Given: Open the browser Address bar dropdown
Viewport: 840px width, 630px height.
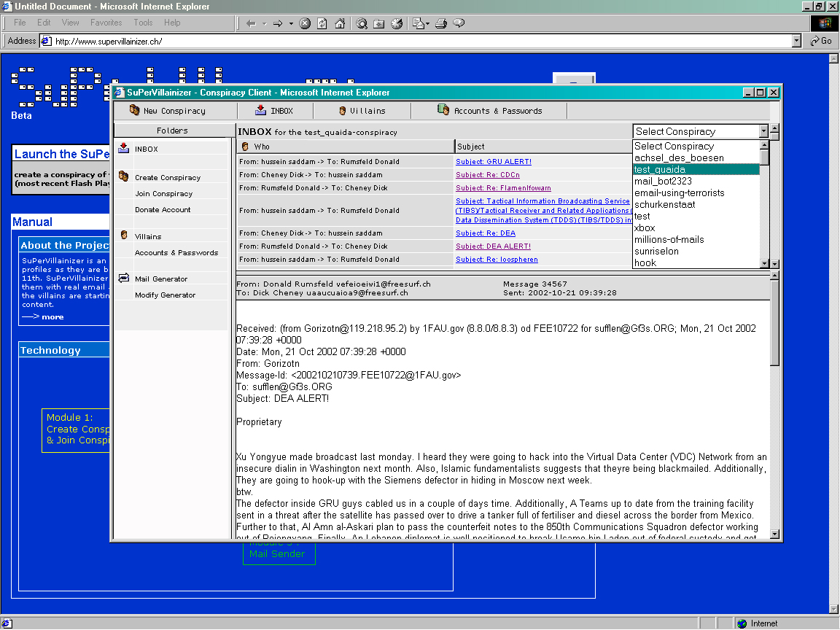Looking at the screenshot, I should pos(796,42).
